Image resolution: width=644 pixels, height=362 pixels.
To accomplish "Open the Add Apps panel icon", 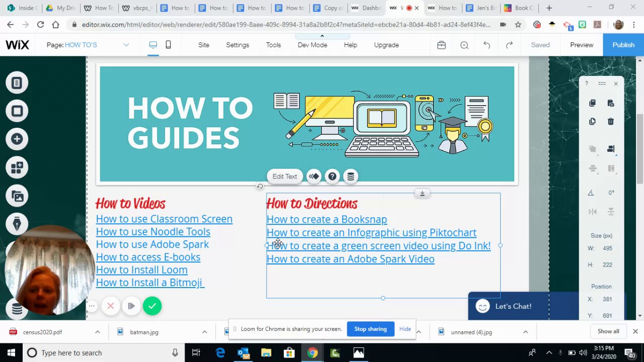I will tap(17, 168).
